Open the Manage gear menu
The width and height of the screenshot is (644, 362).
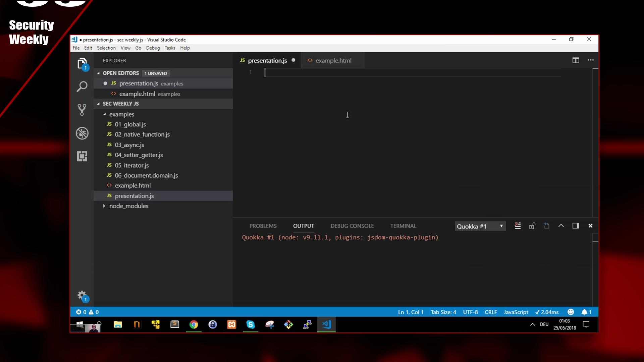pos(82,296)
